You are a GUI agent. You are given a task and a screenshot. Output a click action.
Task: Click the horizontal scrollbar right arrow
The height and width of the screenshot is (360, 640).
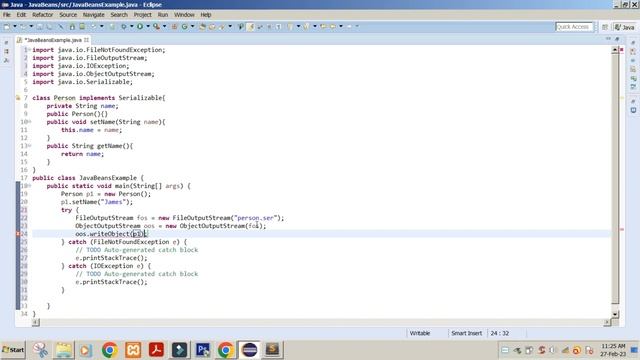click(x=607, y=322)
